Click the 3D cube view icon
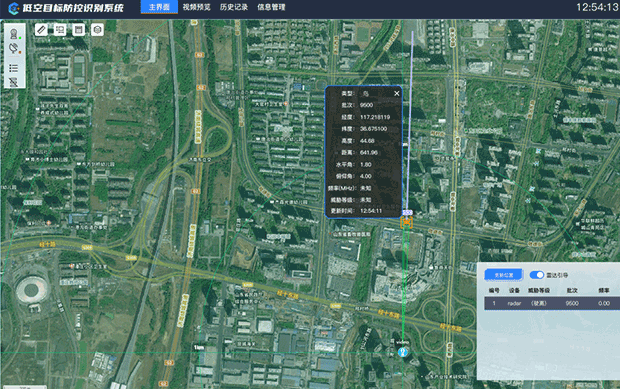Screen dimensions: 620x389 pyautogui.click(x=97, y=30)
